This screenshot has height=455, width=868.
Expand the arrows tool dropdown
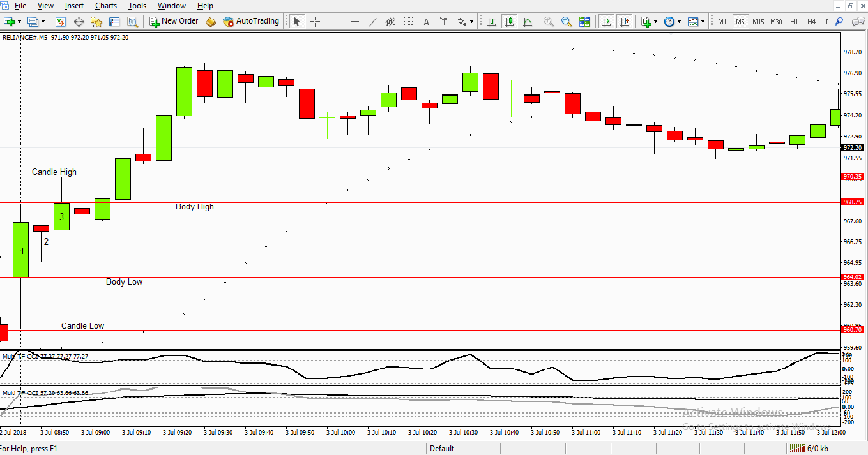tap(472, 22)
